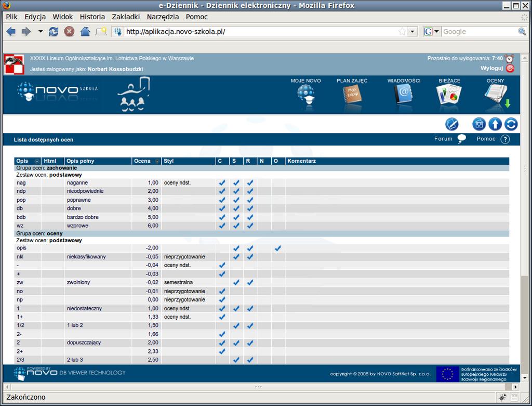Open the BIEŻĄCE charts icon

tap(449, 95)
